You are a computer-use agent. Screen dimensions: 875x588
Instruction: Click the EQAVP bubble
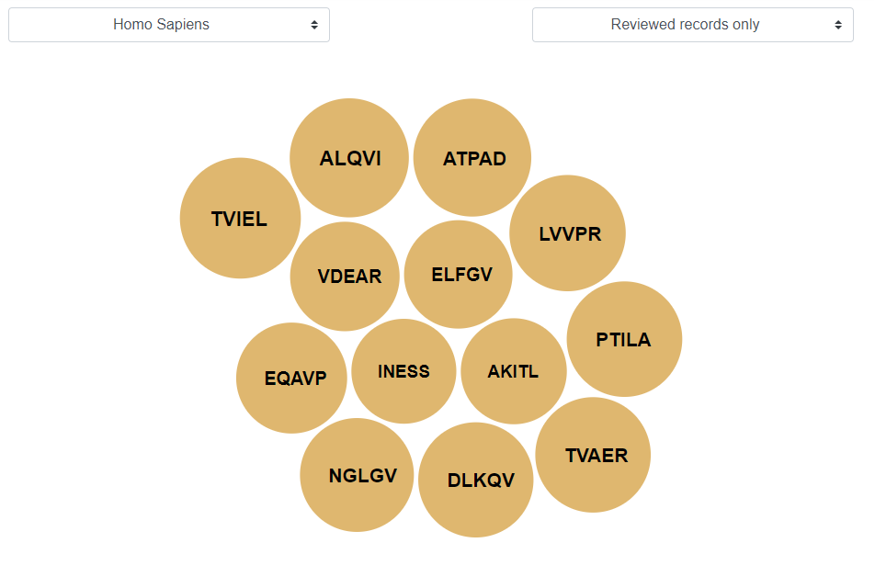291,379
